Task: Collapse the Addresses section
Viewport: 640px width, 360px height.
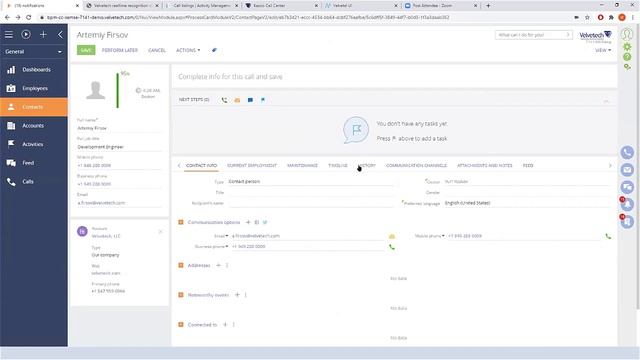Action: tap(181, 265)
